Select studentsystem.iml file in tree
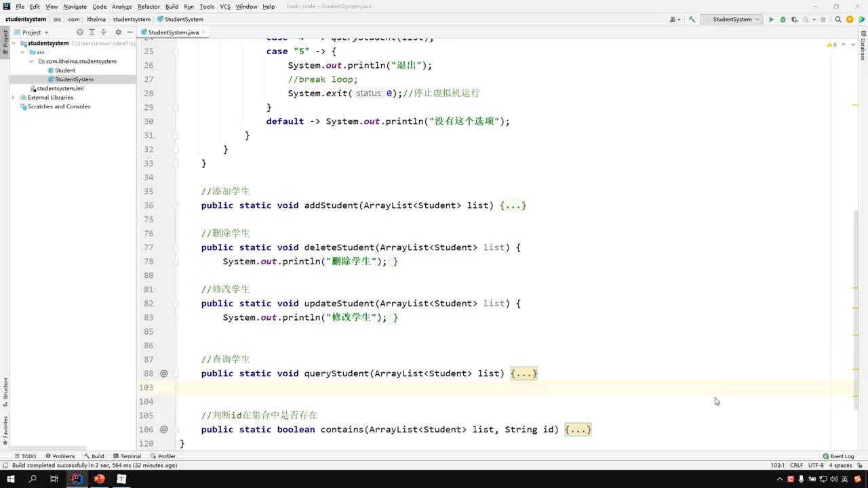 coord(56,88)
